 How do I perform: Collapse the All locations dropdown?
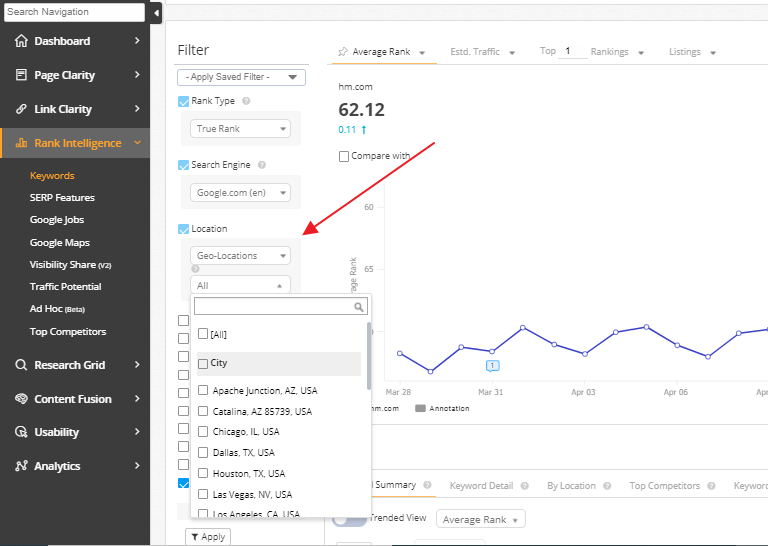coord(240,285)
